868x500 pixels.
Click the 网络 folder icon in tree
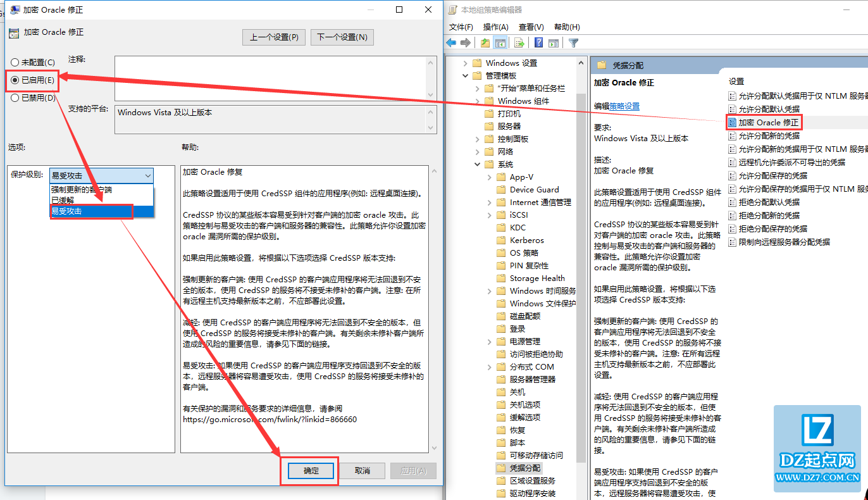point(488,151)
